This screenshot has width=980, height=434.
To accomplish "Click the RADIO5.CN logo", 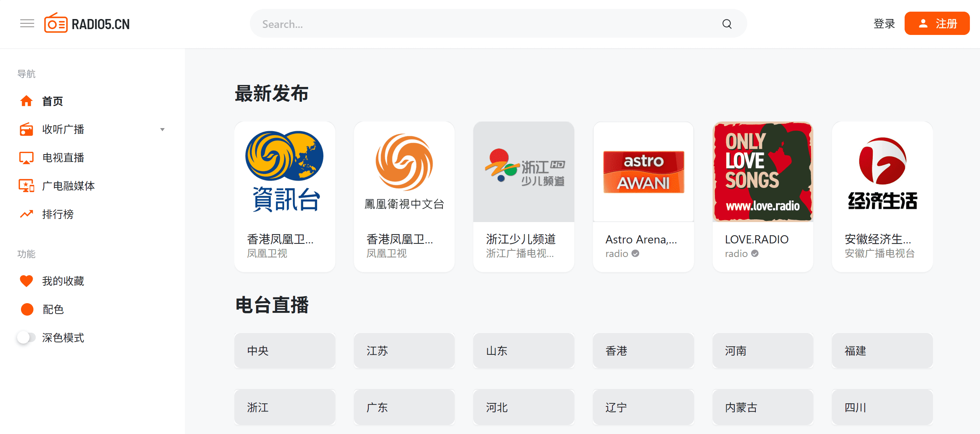I will pyautogui.click(x=87, y=24).
